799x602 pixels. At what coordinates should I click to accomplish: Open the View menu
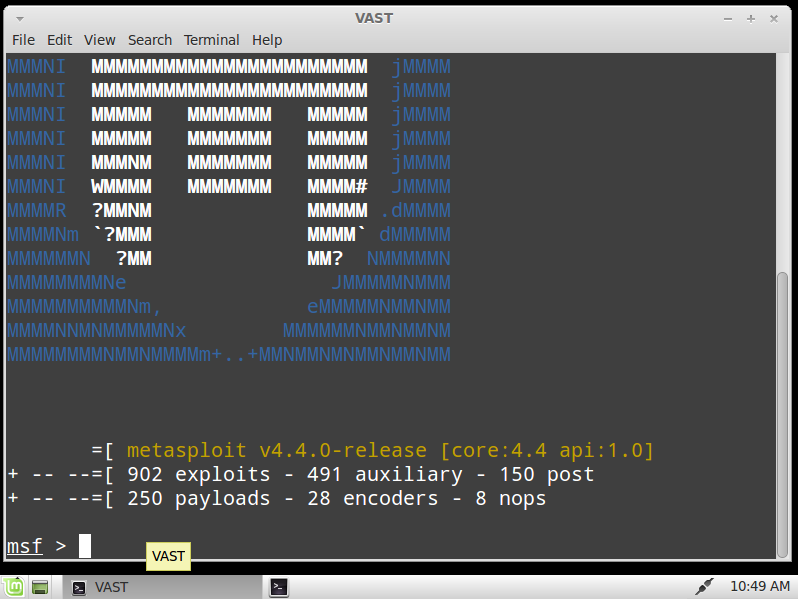click(x=100, y=40)
